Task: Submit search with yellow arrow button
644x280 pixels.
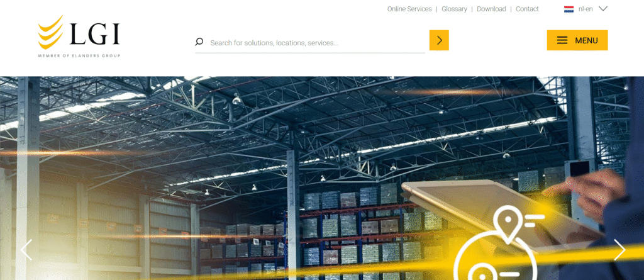Action: pyautogui.click(x=439, y=40)
